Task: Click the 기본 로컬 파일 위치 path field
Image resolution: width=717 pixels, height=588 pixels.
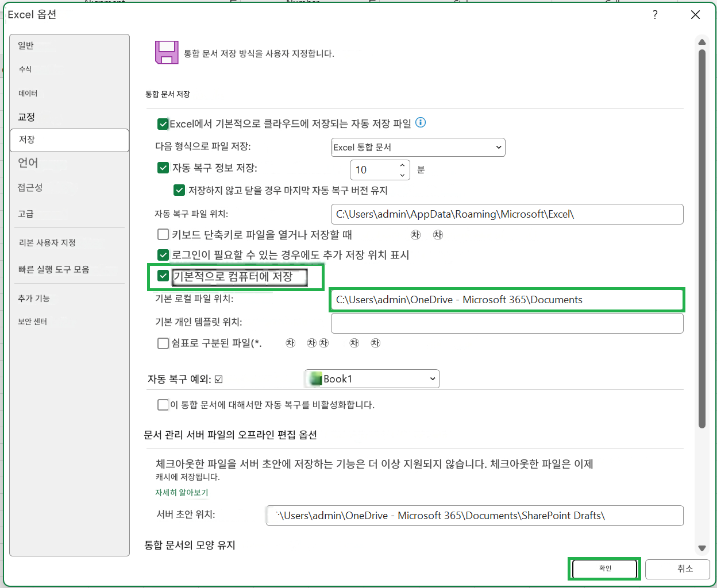Action: (x=507, y=300)
